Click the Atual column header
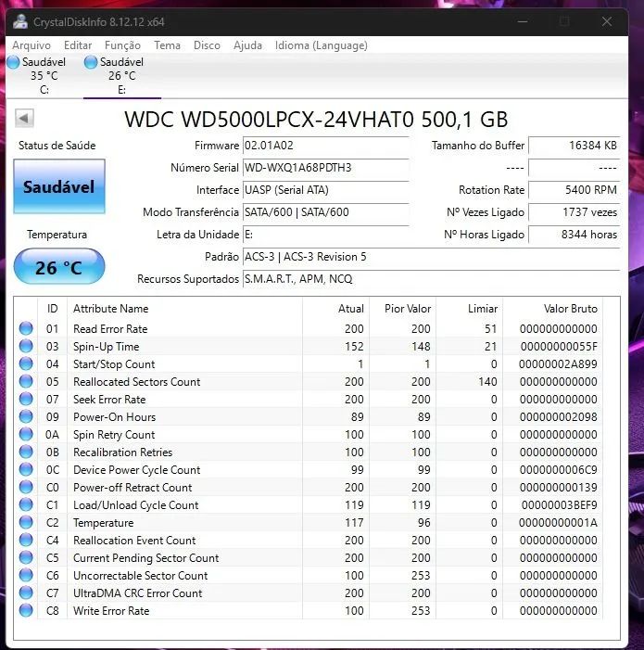644x650 pixels. pos(335,309)
